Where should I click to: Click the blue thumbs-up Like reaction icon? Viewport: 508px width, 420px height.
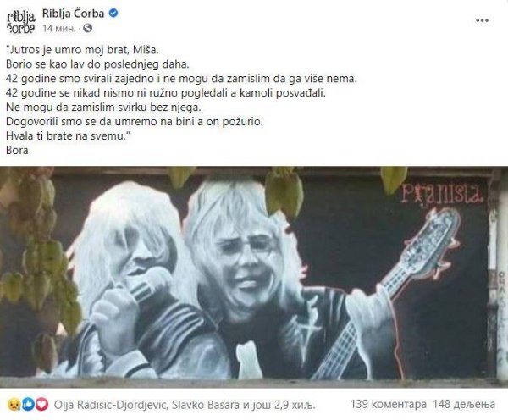click(x=28, y=405)
